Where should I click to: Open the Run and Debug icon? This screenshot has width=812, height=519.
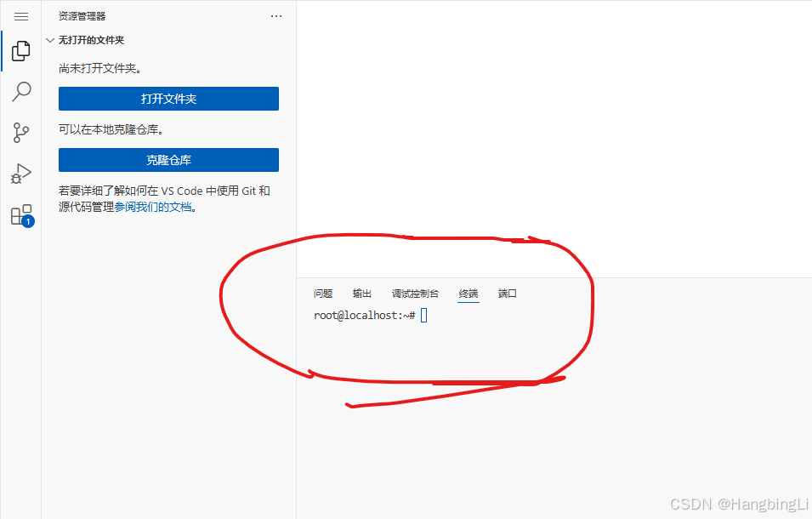point(21,174)
